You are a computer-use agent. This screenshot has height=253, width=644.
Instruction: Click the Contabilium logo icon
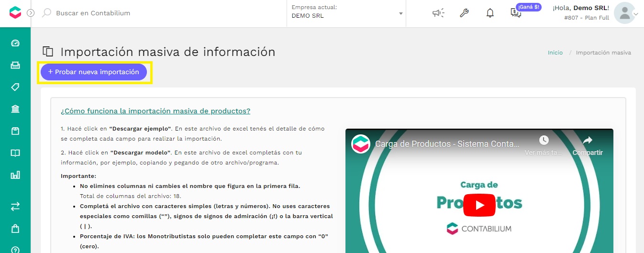point(15,13)
